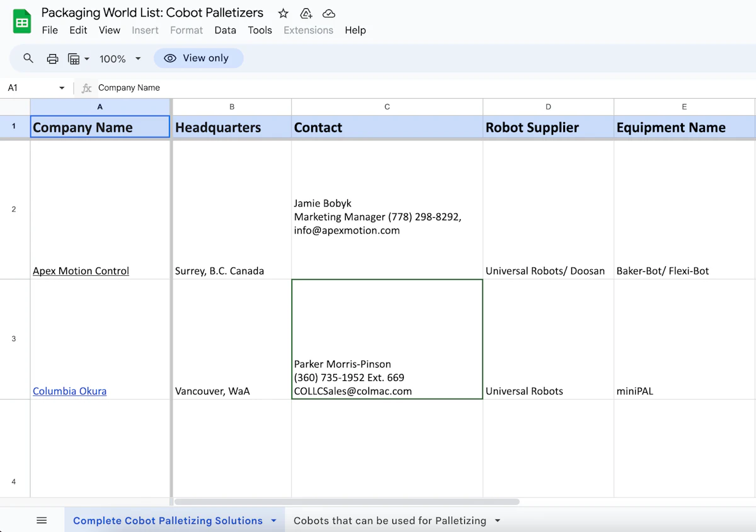Open the Apex Motion Control link
The width and height of the screenshot is (756, 532).
81,271
